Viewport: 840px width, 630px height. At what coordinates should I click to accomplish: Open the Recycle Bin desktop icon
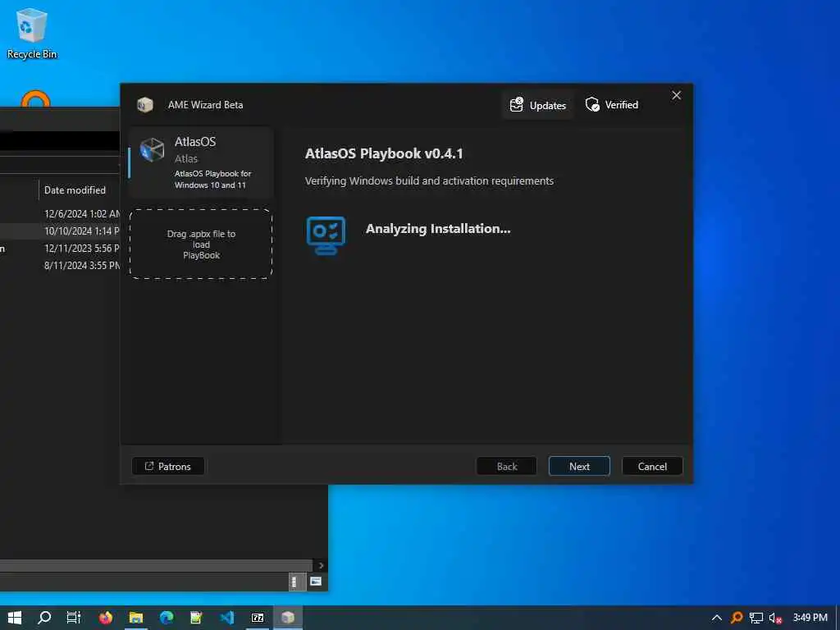click(x=32, y=33)
